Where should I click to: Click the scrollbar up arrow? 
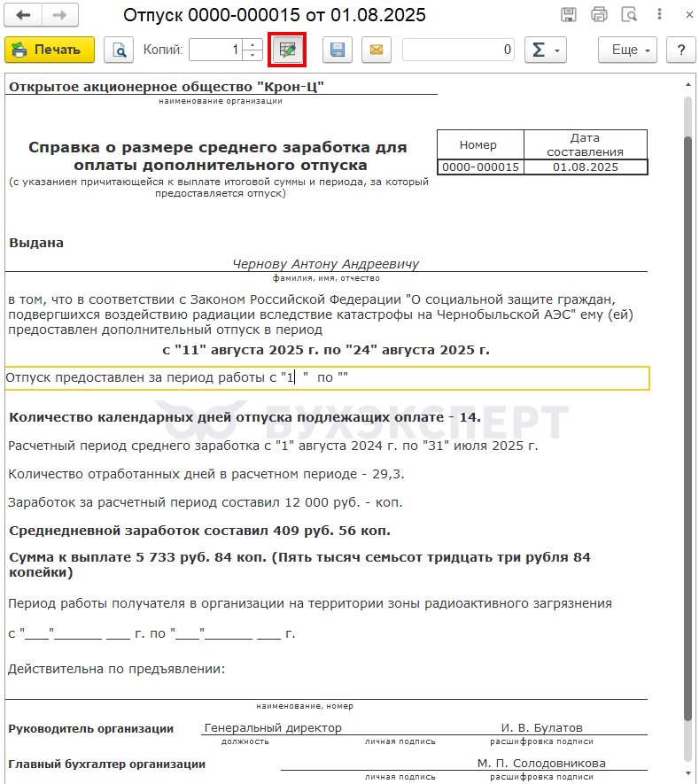pyautogui.click(x=688, y=85)
